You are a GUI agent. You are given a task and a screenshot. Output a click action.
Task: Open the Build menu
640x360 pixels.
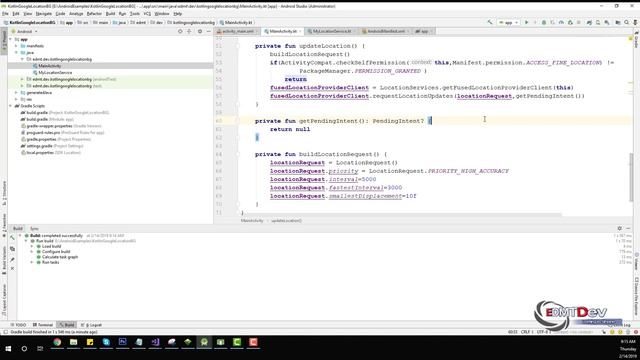click(110, 13)
